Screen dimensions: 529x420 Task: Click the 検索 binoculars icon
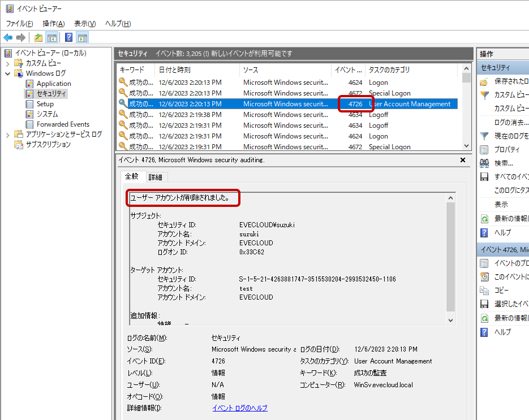484,163
